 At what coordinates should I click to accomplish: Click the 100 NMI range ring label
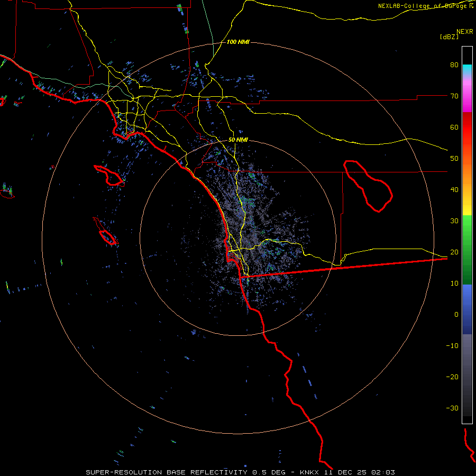[238, 42]
